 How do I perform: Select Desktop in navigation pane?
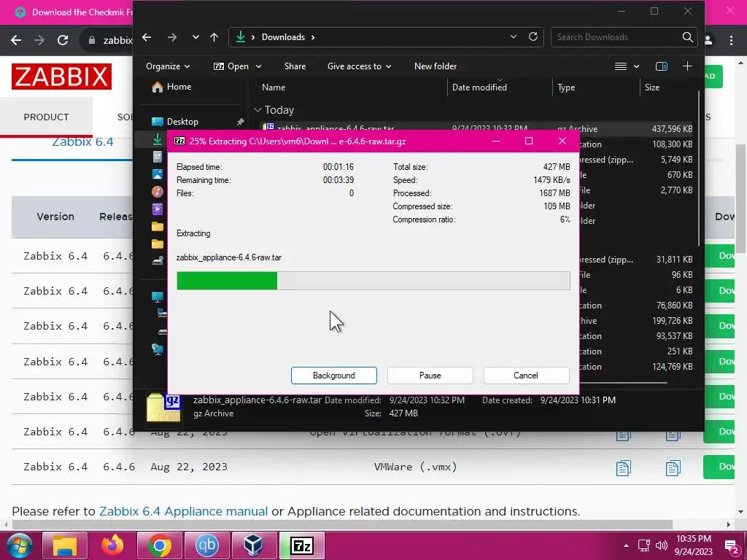tap(175, 122)
